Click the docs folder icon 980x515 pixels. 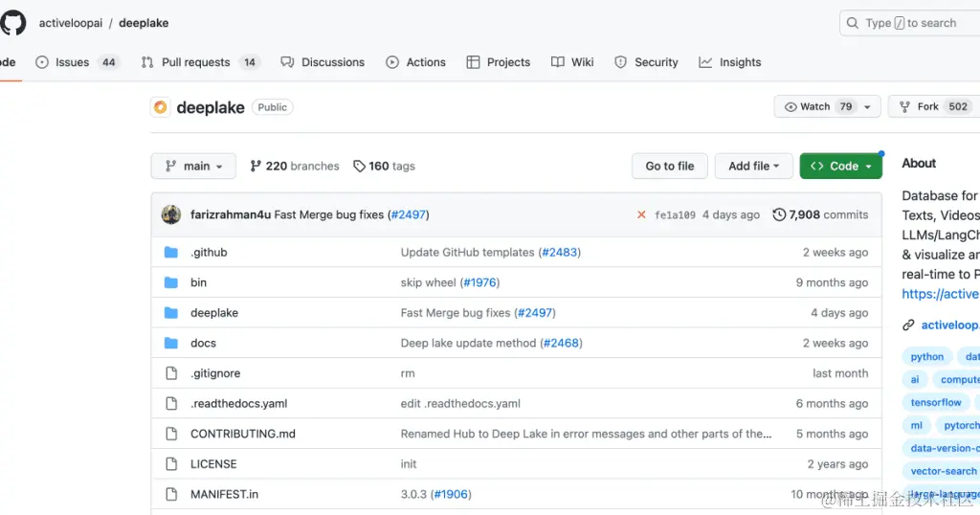tap(171, 343)
